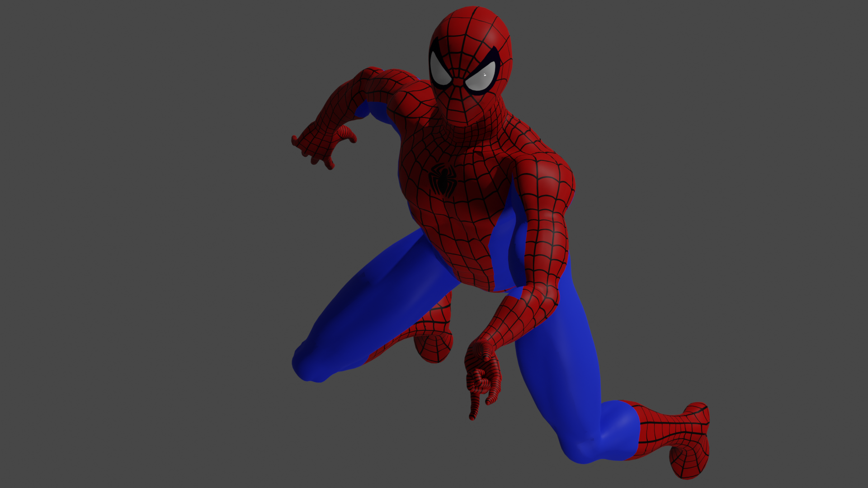This screenshot has width=868, height=488.
Task: Click the nose area between the eyes
Action: coord(458,82)
